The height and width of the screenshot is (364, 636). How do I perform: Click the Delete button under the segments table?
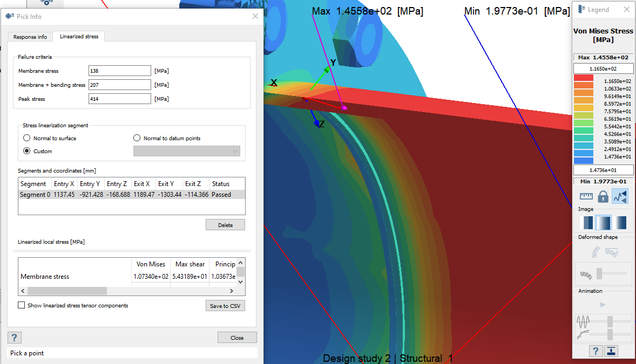tap(225, 224)
